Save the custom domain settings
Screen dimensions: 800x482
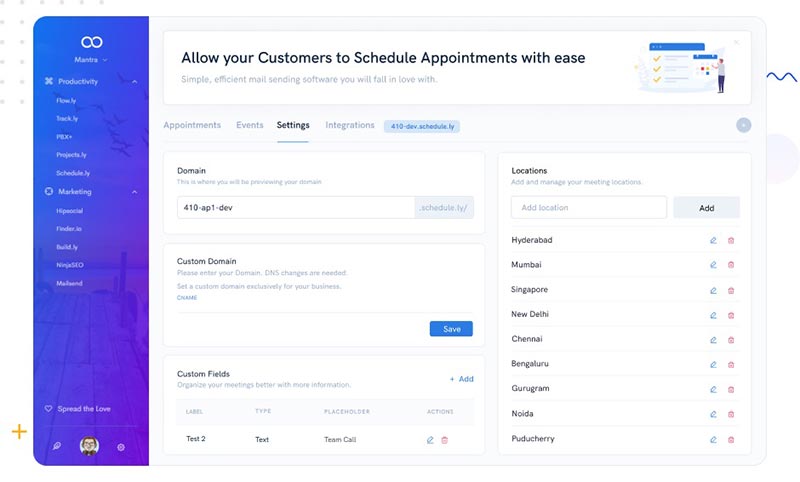451,329
